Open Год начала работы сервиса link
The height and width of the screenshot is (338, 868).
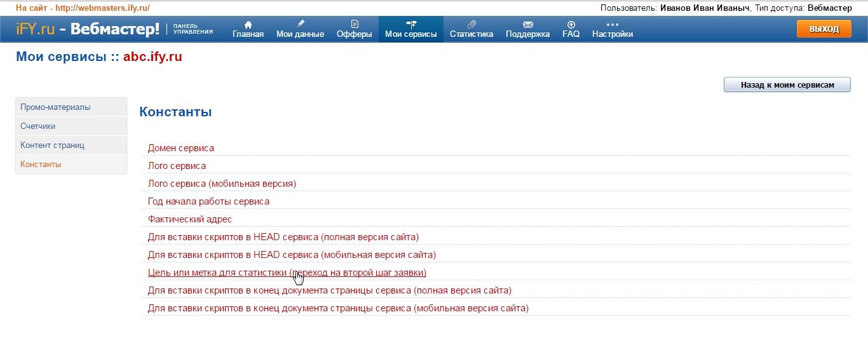pos(208,201)
